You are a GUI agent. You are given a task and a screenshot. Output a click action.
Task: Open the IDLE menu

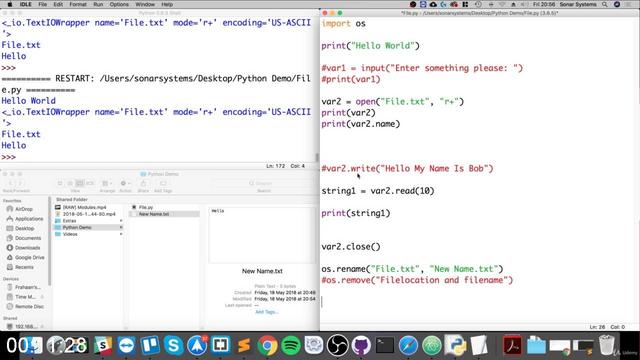tap(26, 4)
